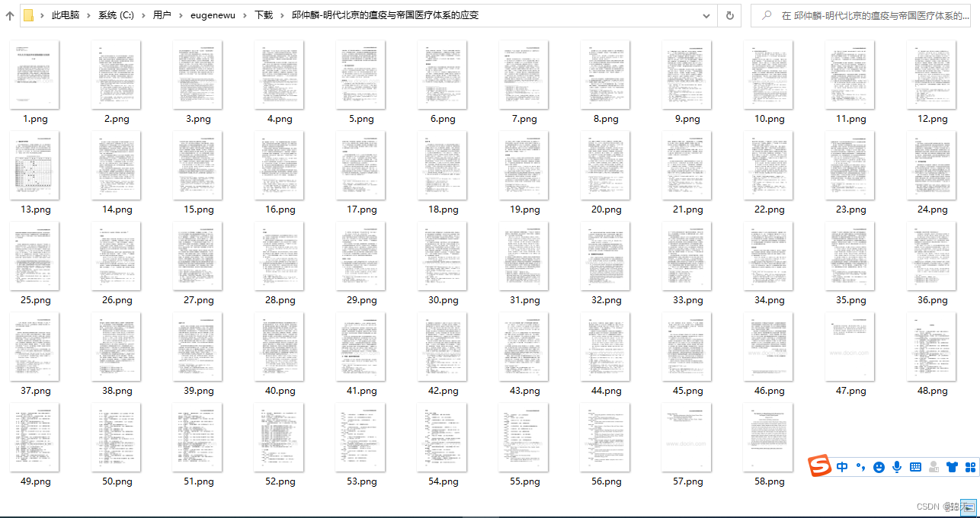Click file name 8.png

[606, 119]
